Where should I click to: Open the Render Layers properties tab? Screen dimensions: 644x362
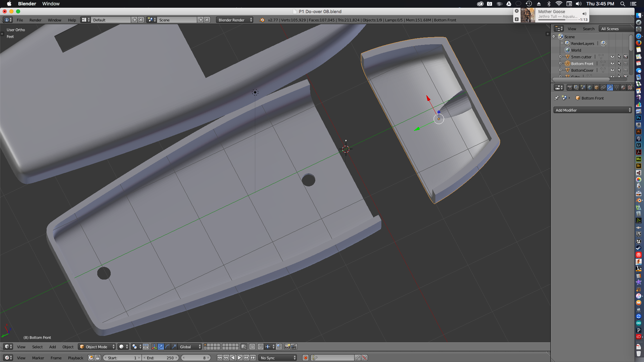point(576,87)
